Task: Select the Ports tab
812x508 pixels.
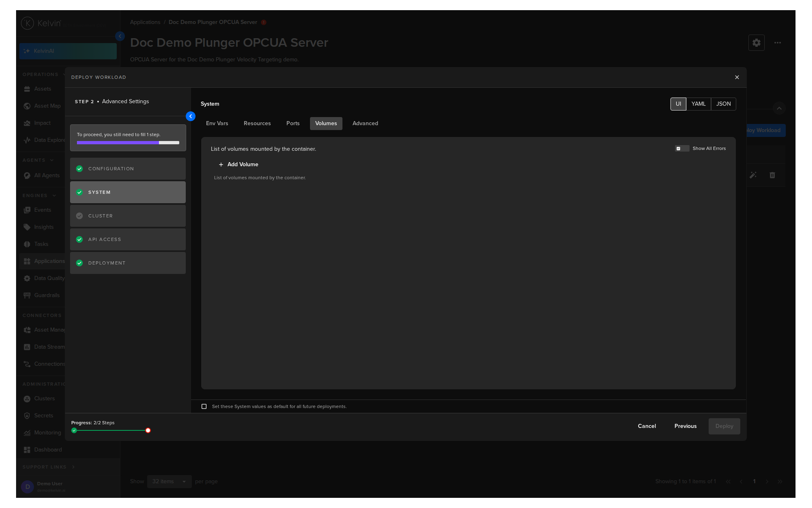Action: click(293, 123)
